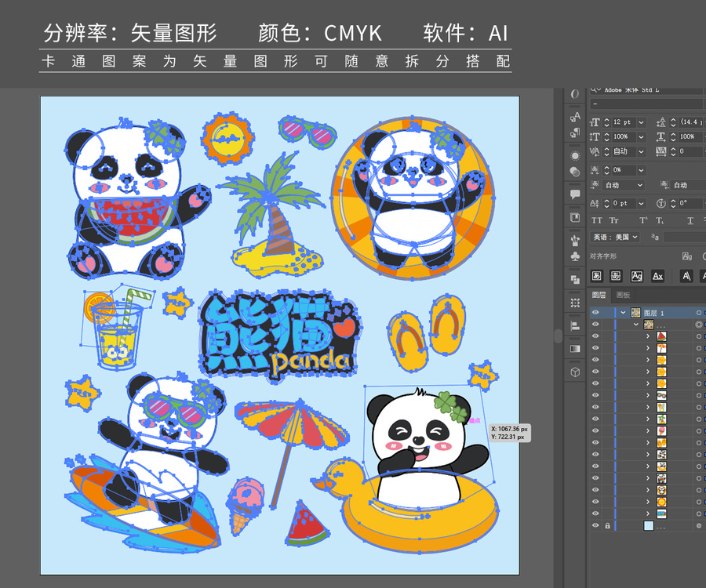This screenshot has width=706, height=588.
Task: Select the Ag glyph bounds snap icon
Action: 637,276
